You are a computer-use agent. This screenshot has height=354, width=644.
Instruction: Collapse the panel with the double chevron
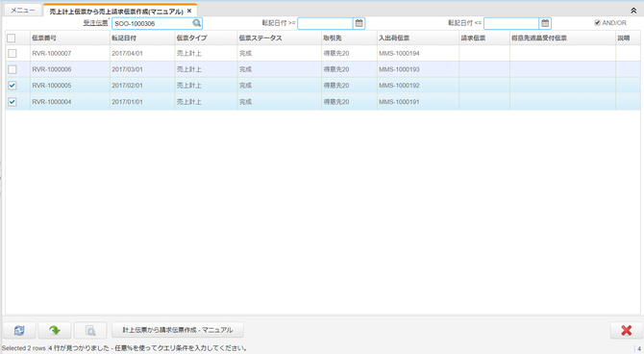633,11
